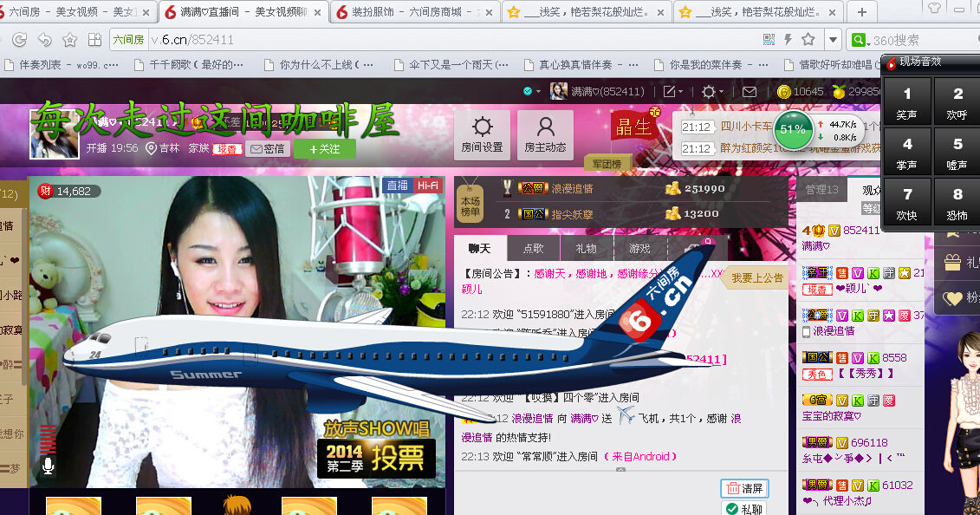Select viewer 宝宝的寂寞♡ in audience list
980x515 pixels.
coord(832,415)
